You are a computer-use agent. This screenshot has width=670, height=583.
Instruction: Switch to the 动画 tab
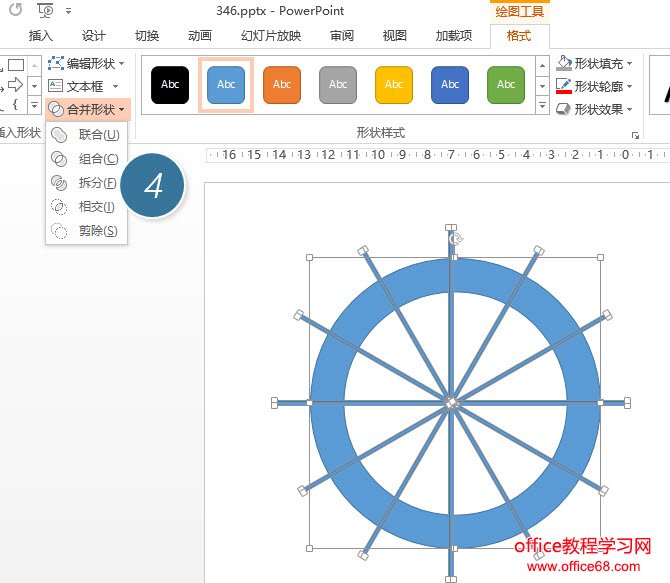click(200, 35)
